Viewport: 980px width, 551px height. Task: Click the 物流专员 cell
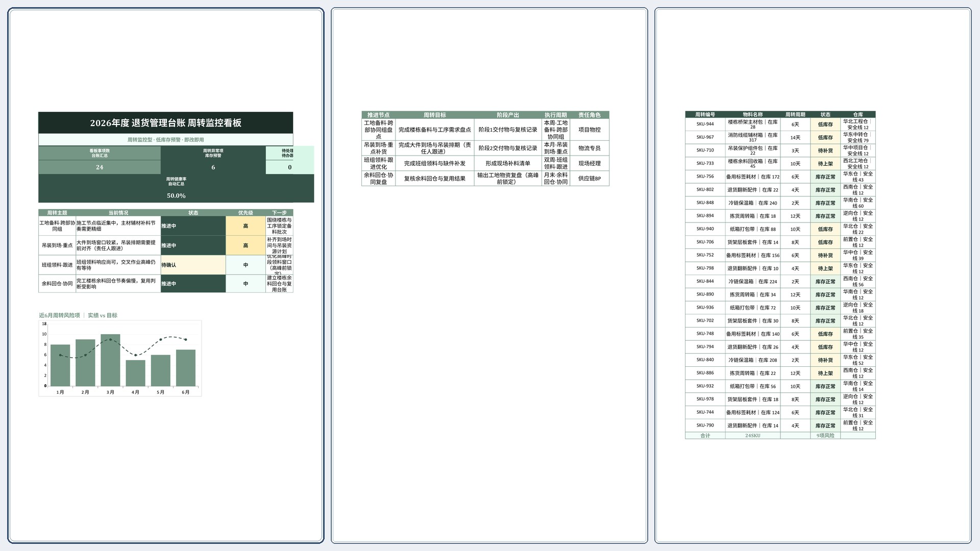click(x=590, y=148)
